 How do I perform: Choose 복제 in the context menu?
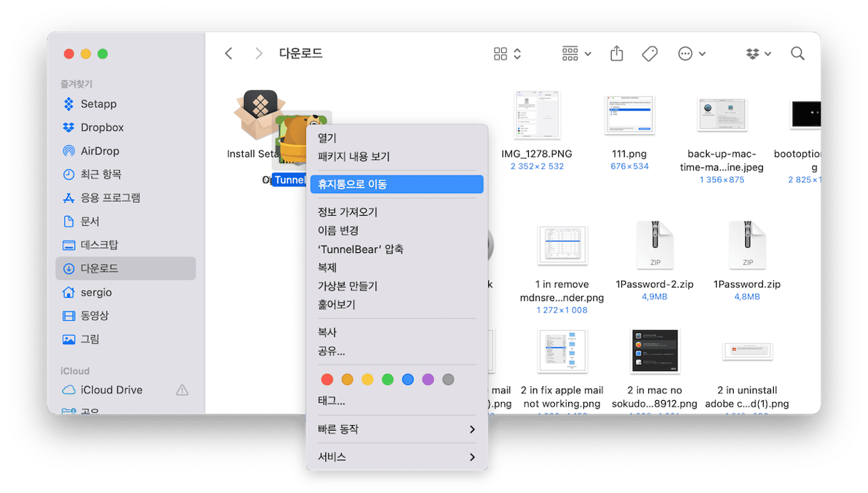(x=397, y=268)
